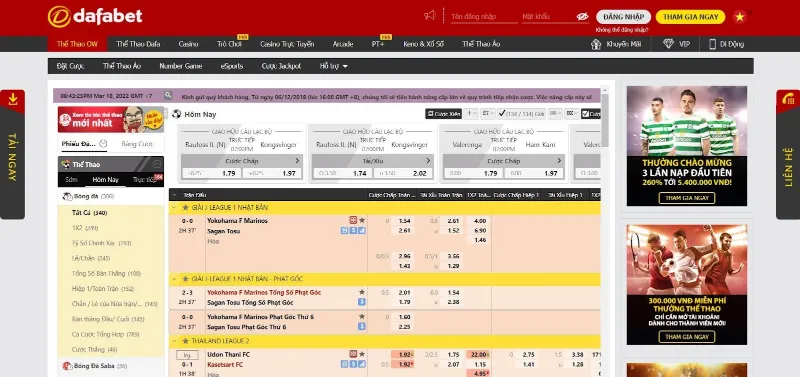Screen dimensions: 800x377
Task: Click the Tên đăng nhập username field
Action: (x=484, y=17)
